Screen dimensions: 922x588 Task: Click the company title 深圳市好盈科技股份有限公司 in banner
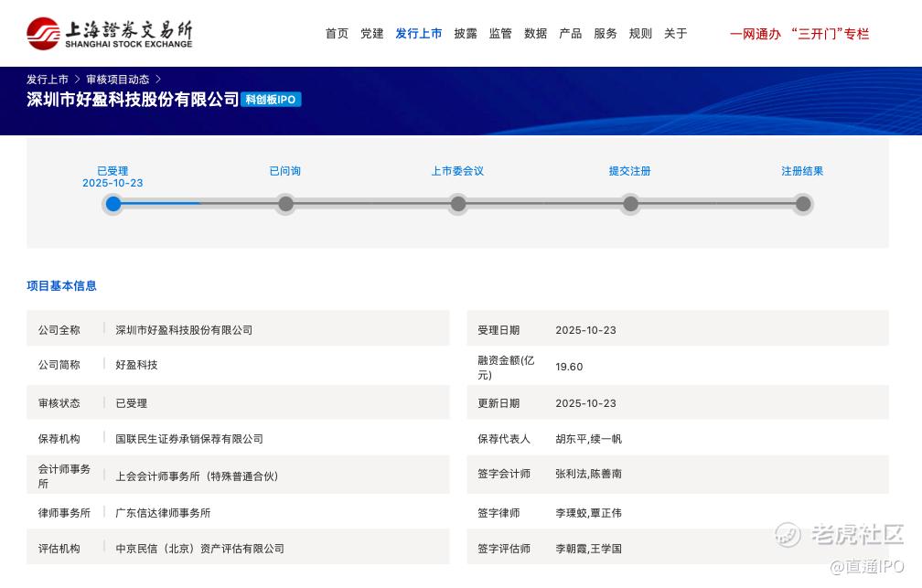(133, 100)
